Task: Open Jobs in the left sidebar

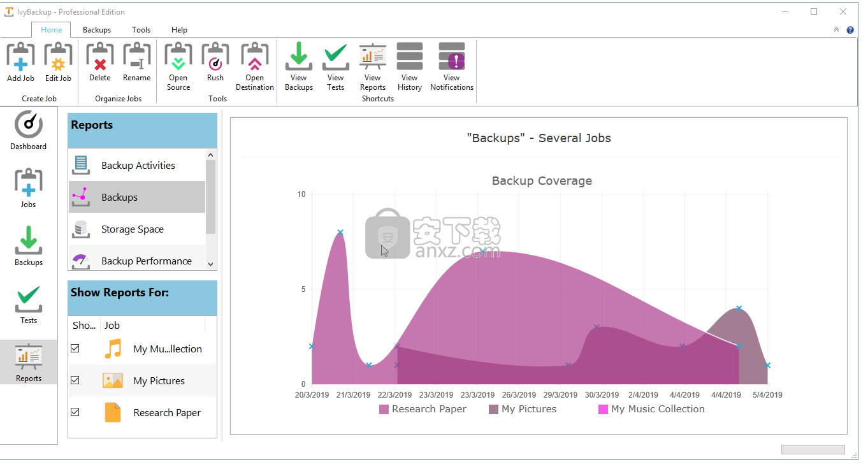Action: pyautogui.click(x=29, y=189)
